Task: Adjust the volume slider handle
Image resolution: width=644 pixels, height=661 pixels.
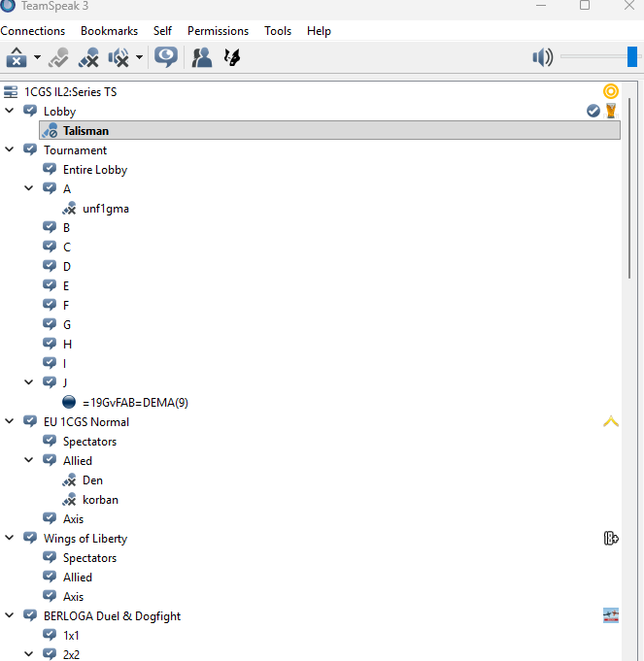Action: [631, 56]
